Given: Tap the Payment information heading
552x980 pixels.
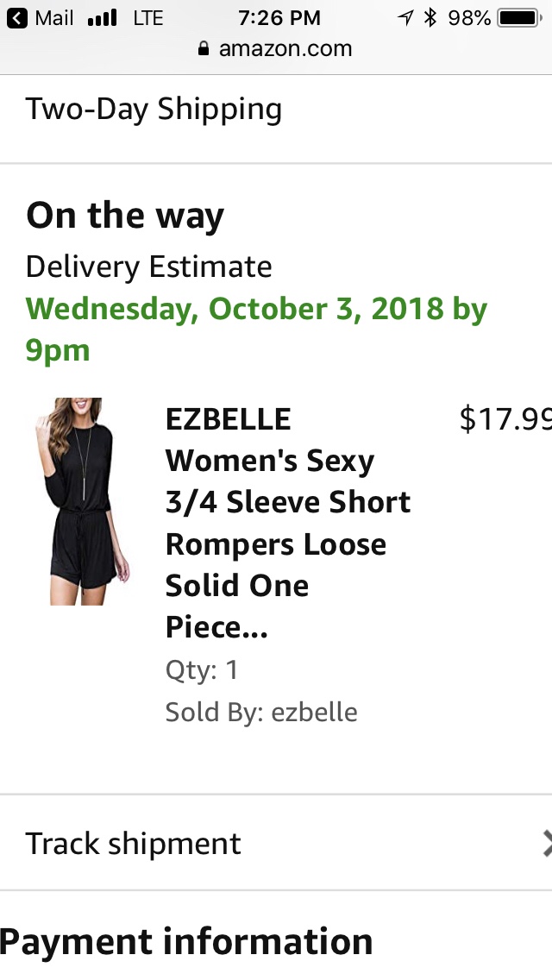Looking at the screenshot, I should 186,941.
